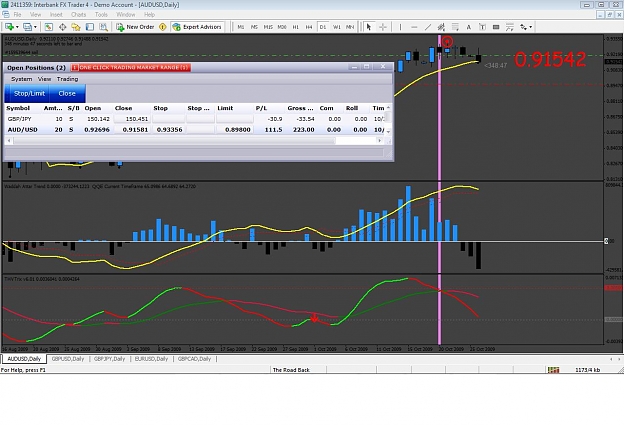625x425 pixels.
Task: Toggle the Expert Advisors button
Action: pyautogui.click(x=197, y=27)
